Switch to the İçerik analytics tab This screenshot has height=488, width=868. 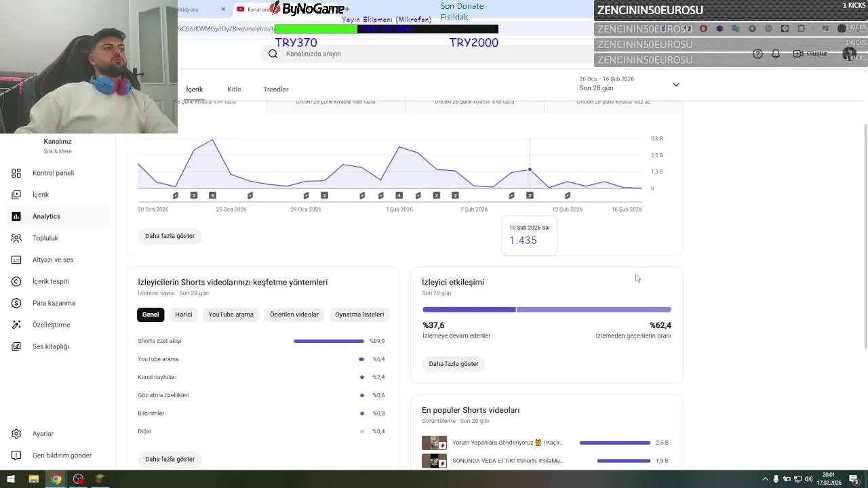pos(195,89)
